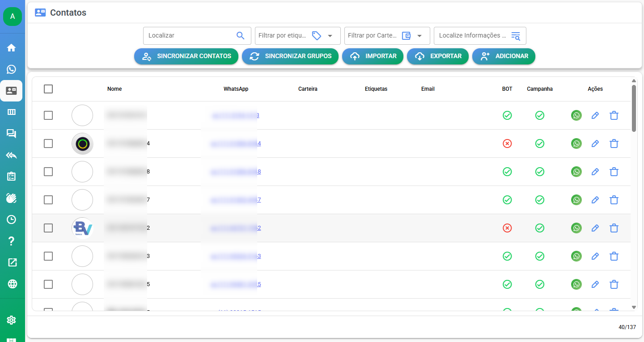This screenshot has width=644, height=342.
Task: Go to Home in the sidebar
Action: (x=12, y=48)
